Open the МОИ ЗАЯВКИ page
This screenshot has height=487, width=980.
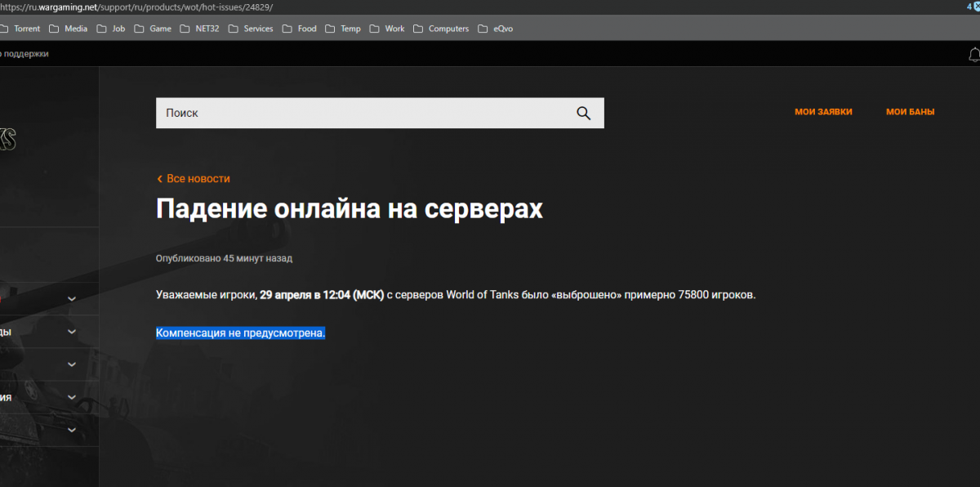click(x=823, y=112)
